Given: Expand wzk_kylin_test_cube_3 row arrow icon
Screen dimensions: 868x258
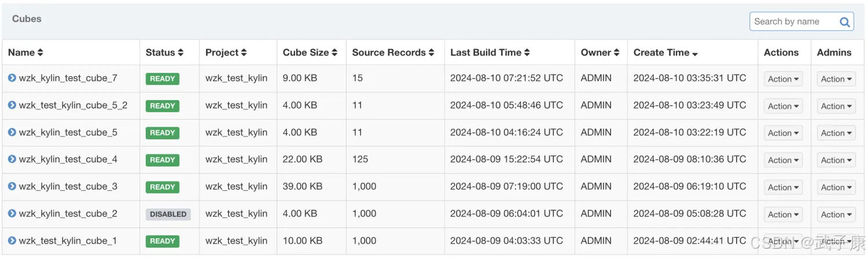Looking at the screenshot, I should tap(12, 186).
